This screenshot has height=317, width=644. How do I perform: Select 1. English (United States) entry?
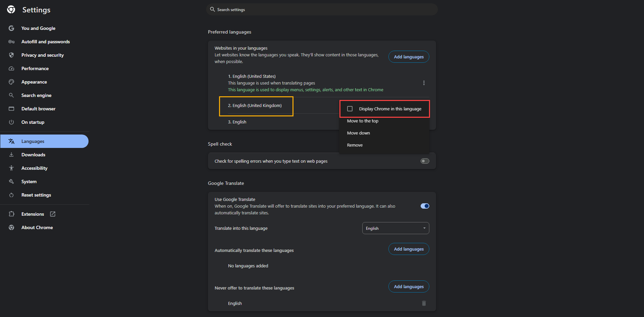click(252, 76)
